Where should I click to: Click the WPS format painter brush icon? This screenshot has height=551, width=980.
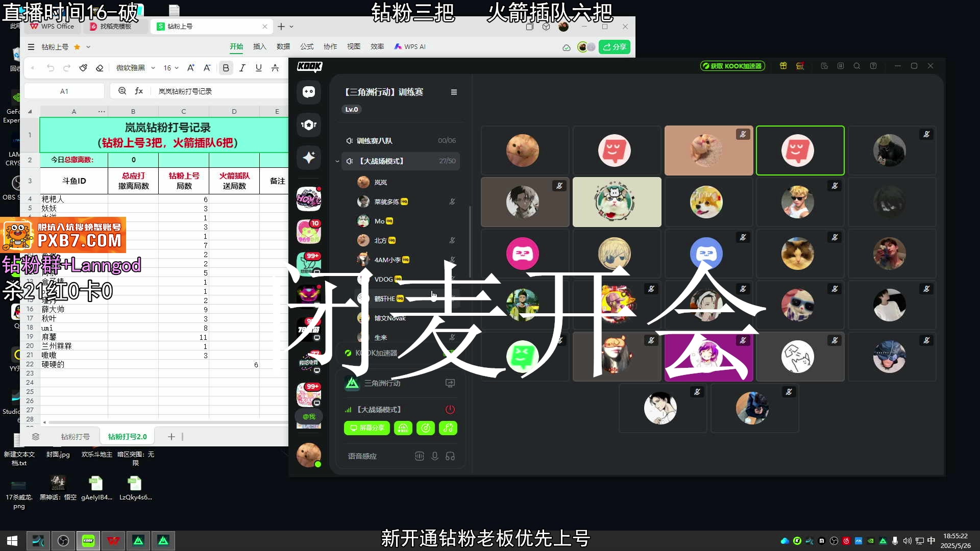click(83, 68)
